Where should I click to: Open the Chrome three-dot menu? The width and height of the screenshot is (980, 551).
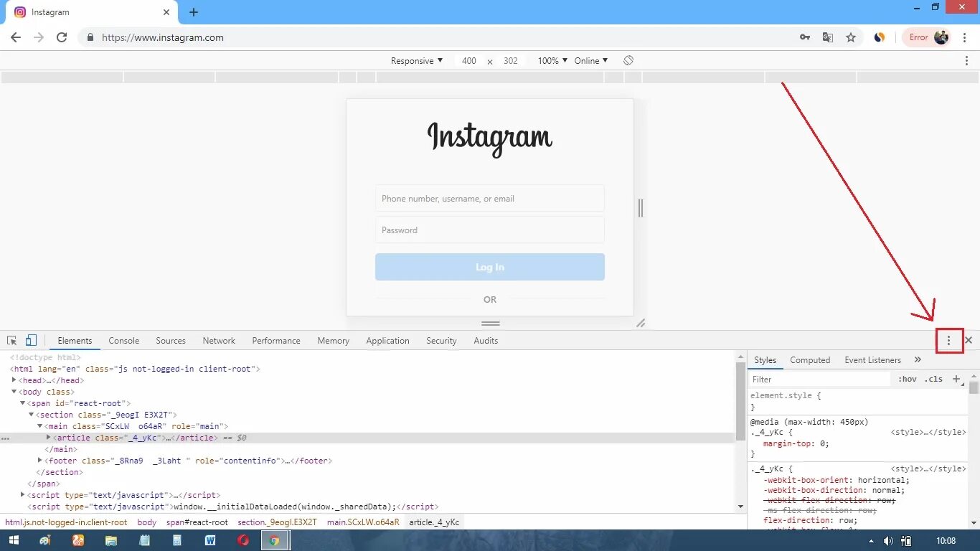click(x=966, y=37)
